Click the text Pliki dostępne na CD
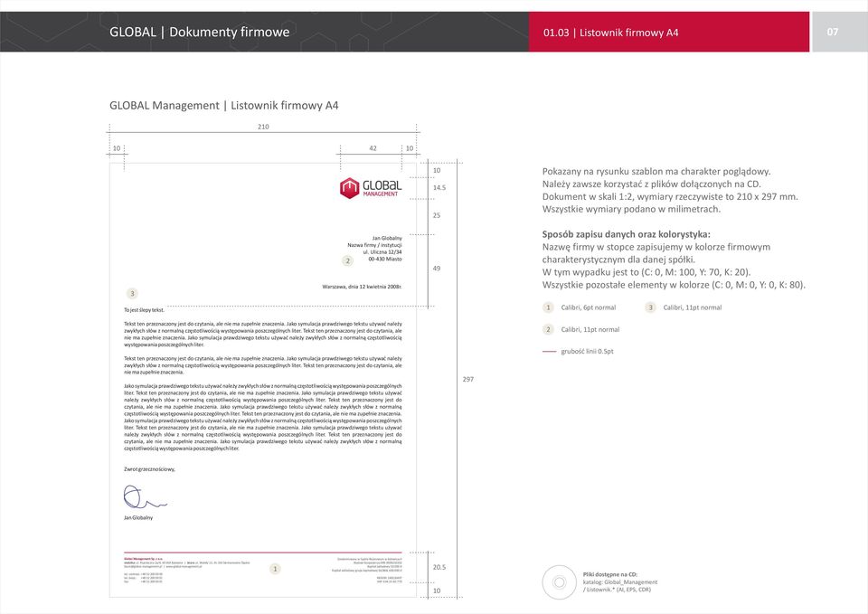868x614 pixels. pyautogui.click(x=610, y=575)
